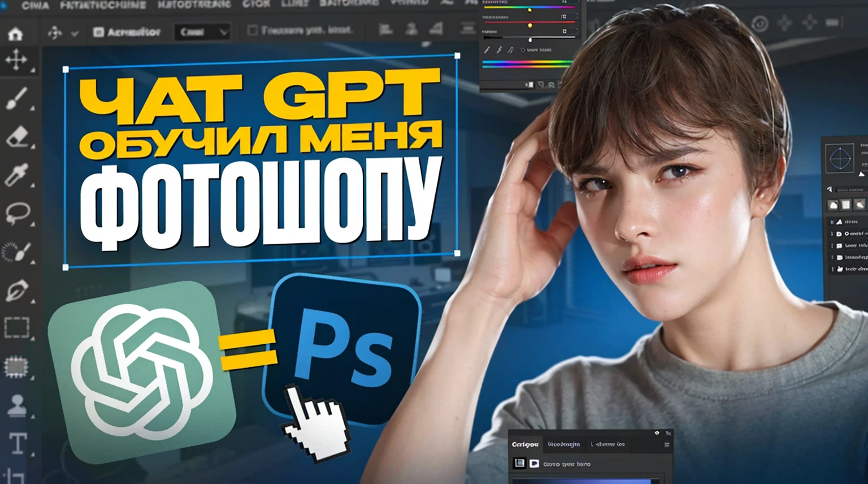
Task: Click the distribute icon in options bar
Action: pos(468,28)
